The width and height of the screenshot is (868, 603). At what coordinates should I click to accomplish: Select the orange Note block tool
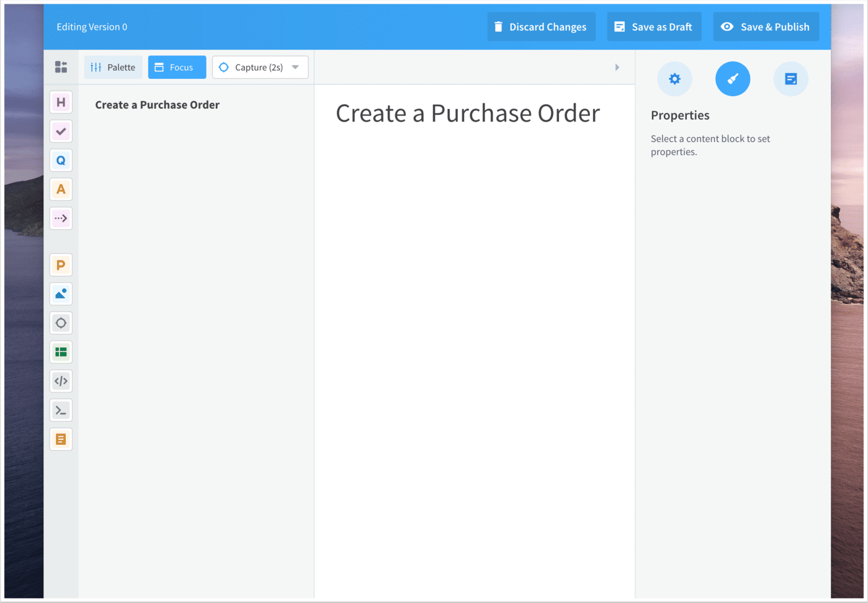pyautogui.click(x=61, y=439)
